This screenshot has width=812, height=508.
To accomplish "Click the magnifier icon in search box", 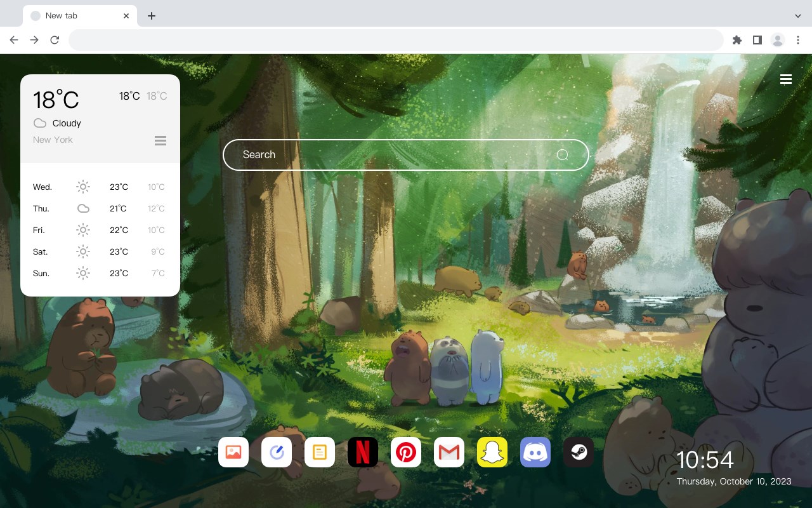I will [x=562, y=155].
